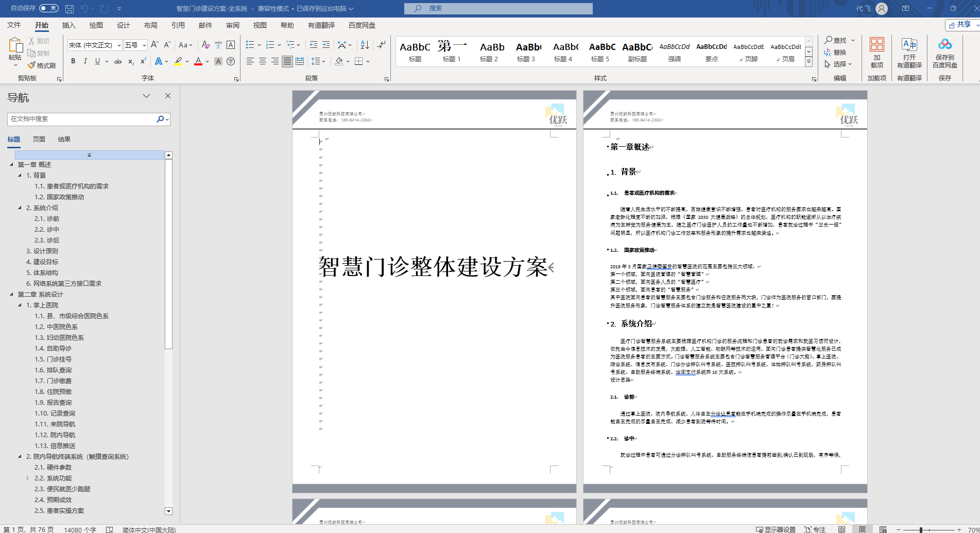Apply strikethrough formatting

(x=118, y=61)
